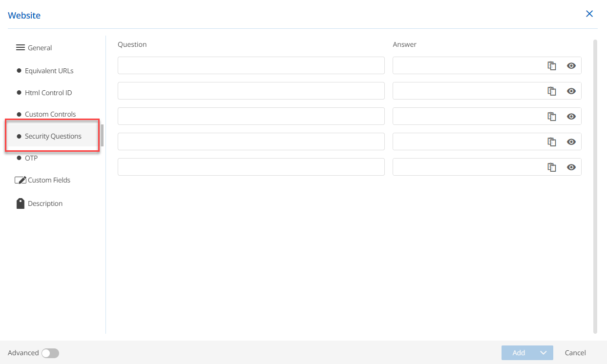Show the third answer text

coord(571,116)
